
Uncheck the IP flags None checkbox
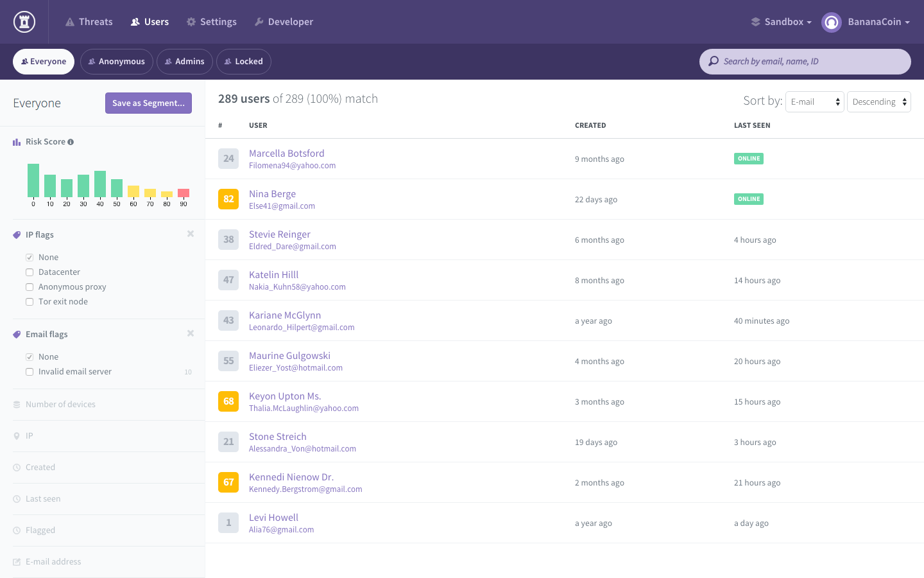[30, 258]
